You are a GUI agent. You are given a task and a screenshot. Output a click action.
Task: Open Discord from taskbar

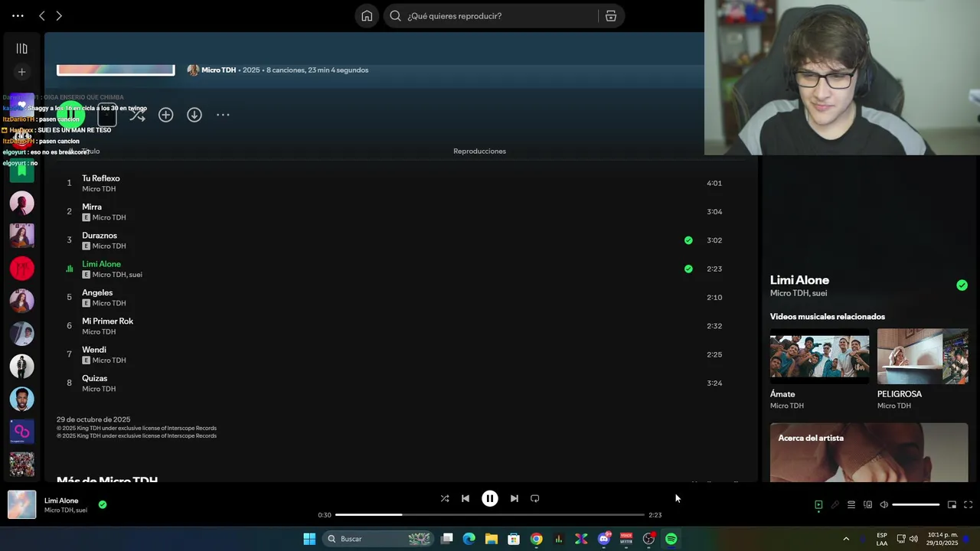point(604,539)
